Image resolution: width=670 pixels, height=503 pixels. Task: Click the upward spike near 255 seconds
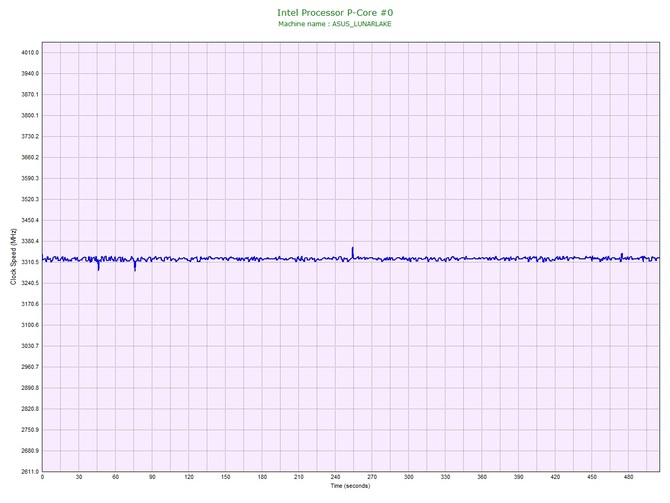(x=353, y=250)
